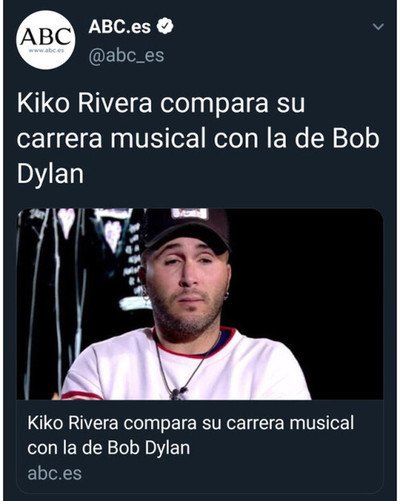Click the card headline about Kiko Rivera
The width and height of the screenshot is (400, 501).
pyautogui.click(x=191, y=435)
